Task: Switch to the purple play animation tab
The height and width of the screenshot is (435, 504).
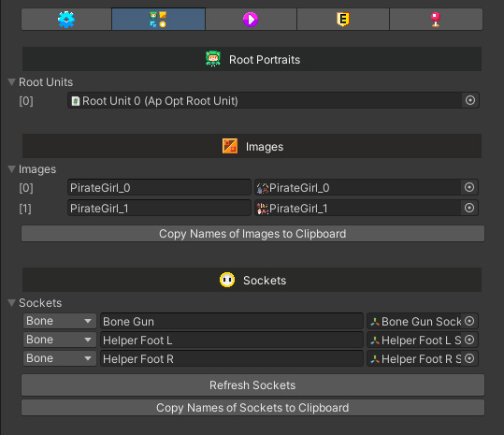Action: pos(251,20)
